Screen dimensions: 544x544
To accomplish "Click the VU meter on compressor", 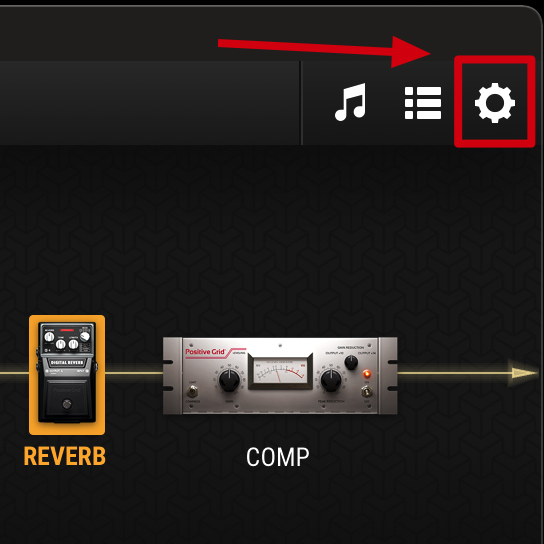I will click(280, 372).
